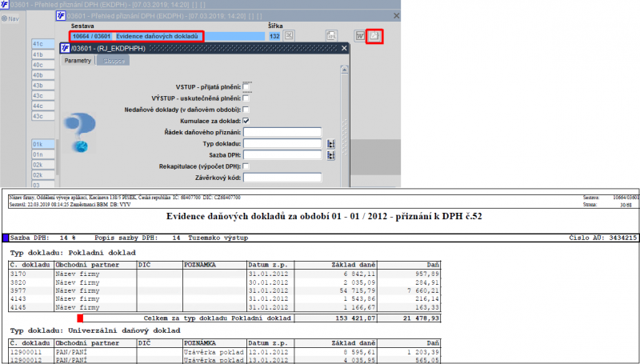The height and width of the screenshot is (364, 640).
Task: Click the red-highlighted report output icon
Action: 374,36
